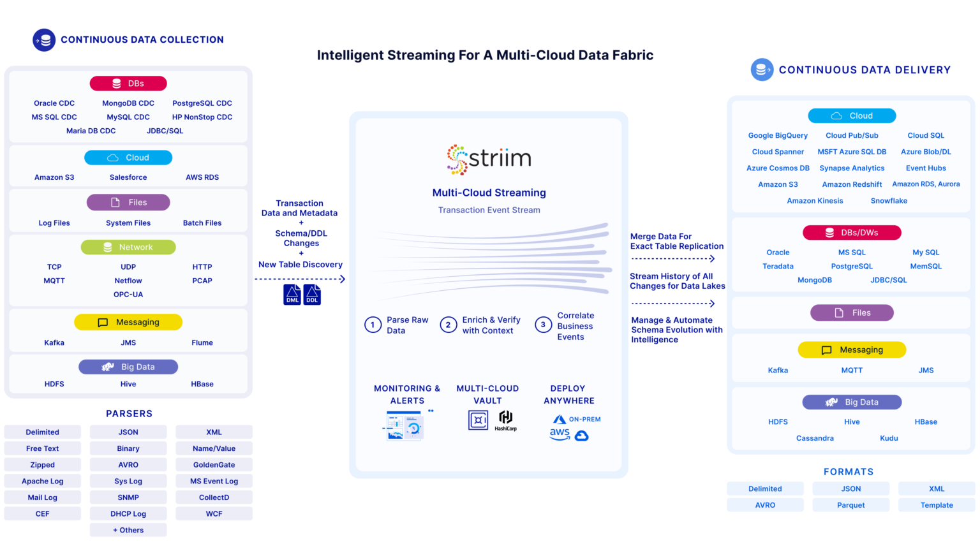Screen dimensions: 980x551
Task: Click the Continuous Data Collection database icon
Action: click(44, 40)
